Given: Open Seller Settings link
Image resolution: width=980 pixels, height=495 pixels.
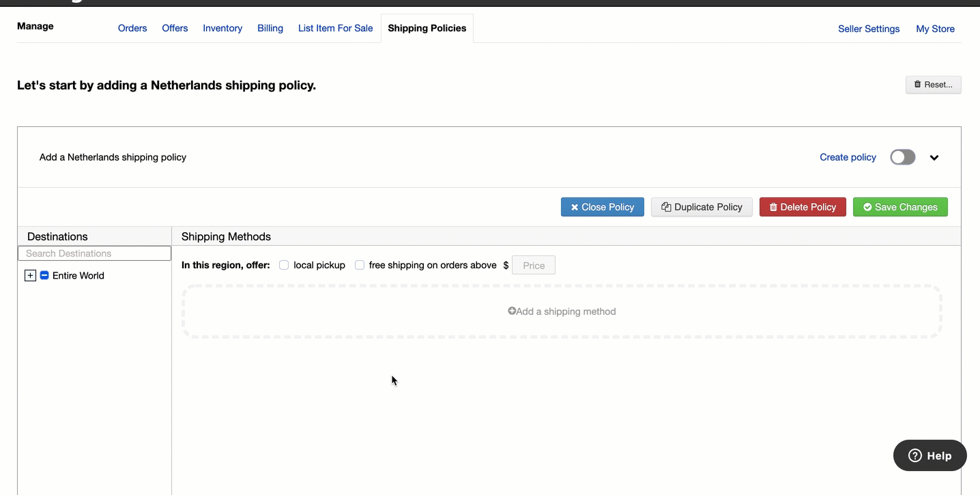Looking at the screenshot, I should (869, 29).
